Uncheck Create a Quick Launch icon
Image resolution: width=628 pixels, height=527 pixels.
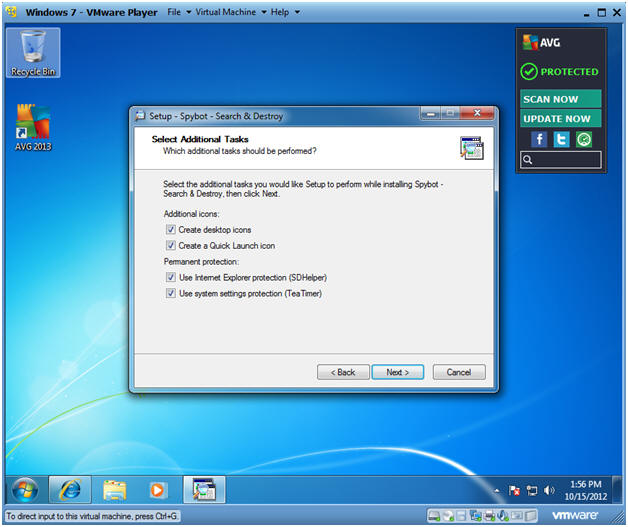tap(171, 245)
